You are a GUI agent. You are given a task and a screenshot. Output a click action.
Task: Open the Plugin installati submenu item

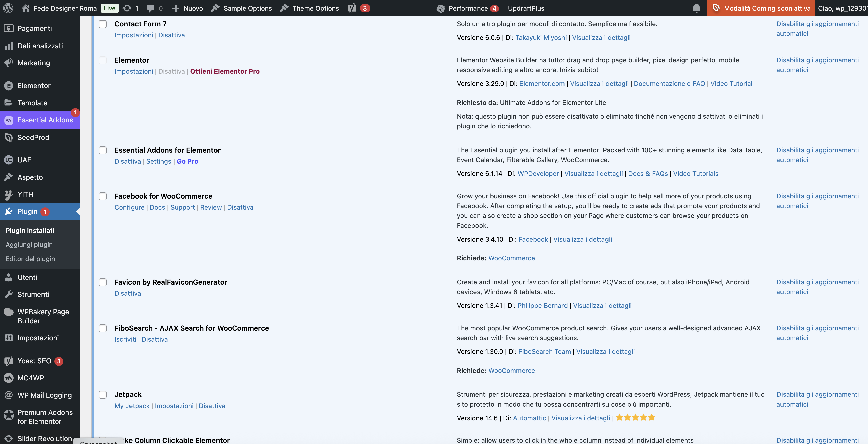(x=30, y=230)
